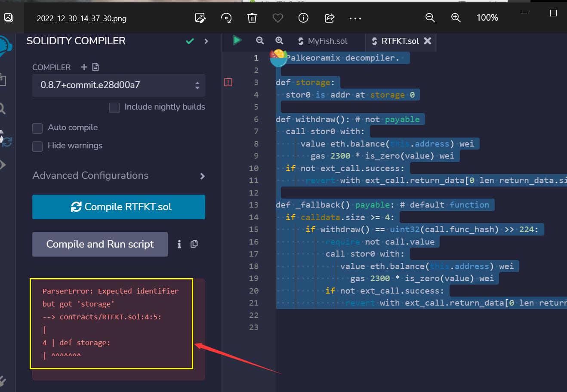The height and width of the screenshot is (392, 567).
Task: Click line number 13 in the gutter
Action: tap(254, 205)
